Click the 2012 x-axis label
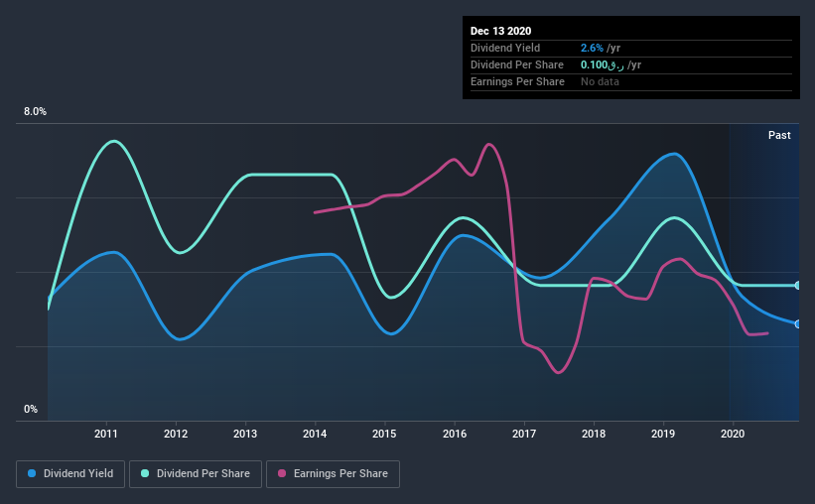The height and width of the screenshot is (504, 815). pos(176,434)
